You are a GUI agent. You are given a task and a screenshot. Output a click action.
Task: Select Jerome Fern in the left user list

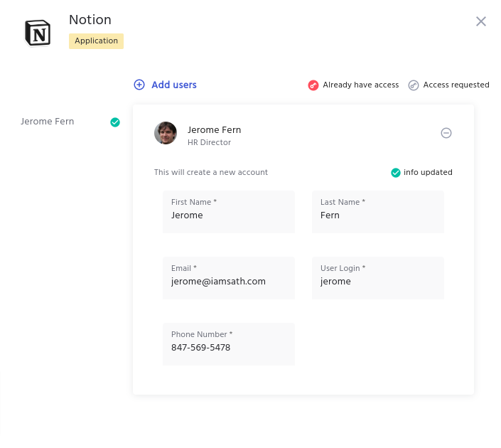[48, 122]
